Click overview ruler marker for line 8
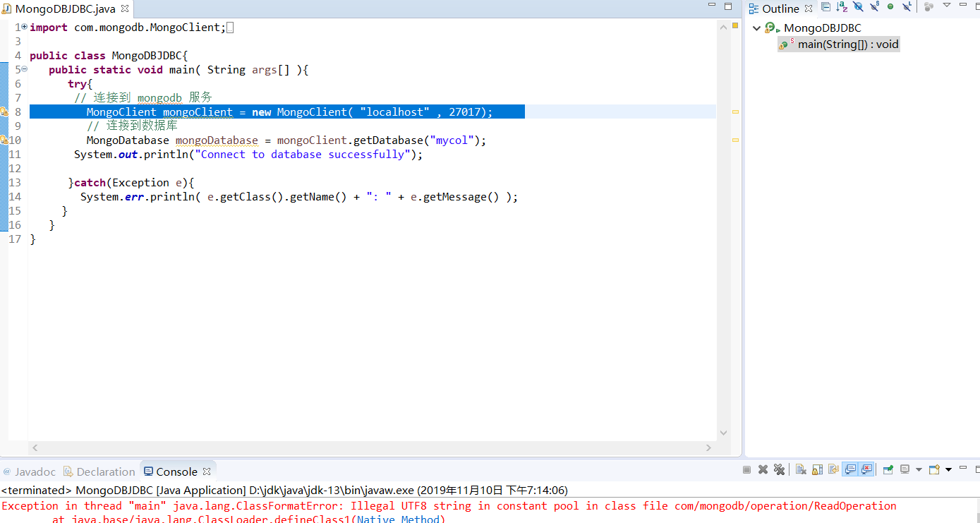980x523 pixels. point(734,112)
